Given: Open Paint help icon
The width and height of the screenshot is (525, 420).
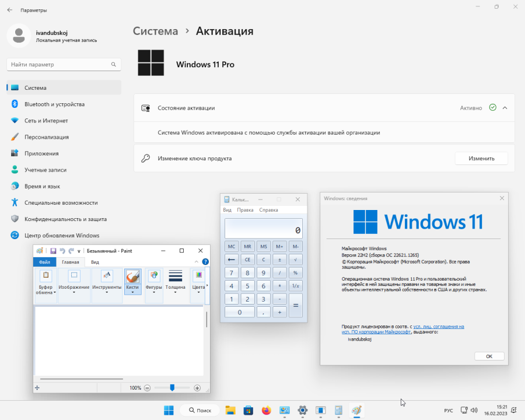Looking at the screenshot, I should (x=205, y=262).
